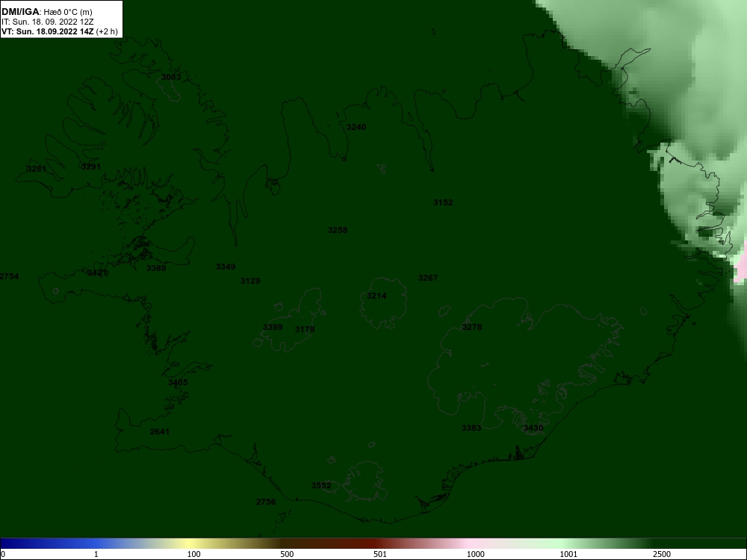Click the map value 3152

[443, 203]
